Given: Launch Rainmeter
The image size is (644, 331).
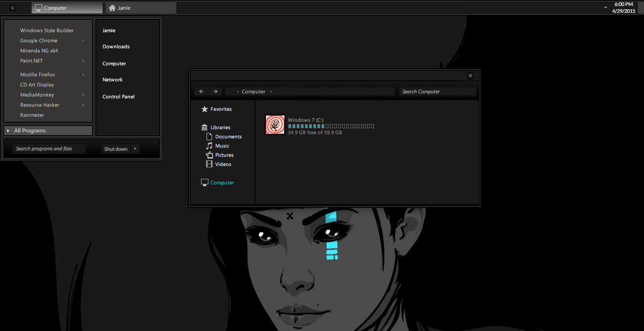Looking at the screenshot, I should [32, 115].
